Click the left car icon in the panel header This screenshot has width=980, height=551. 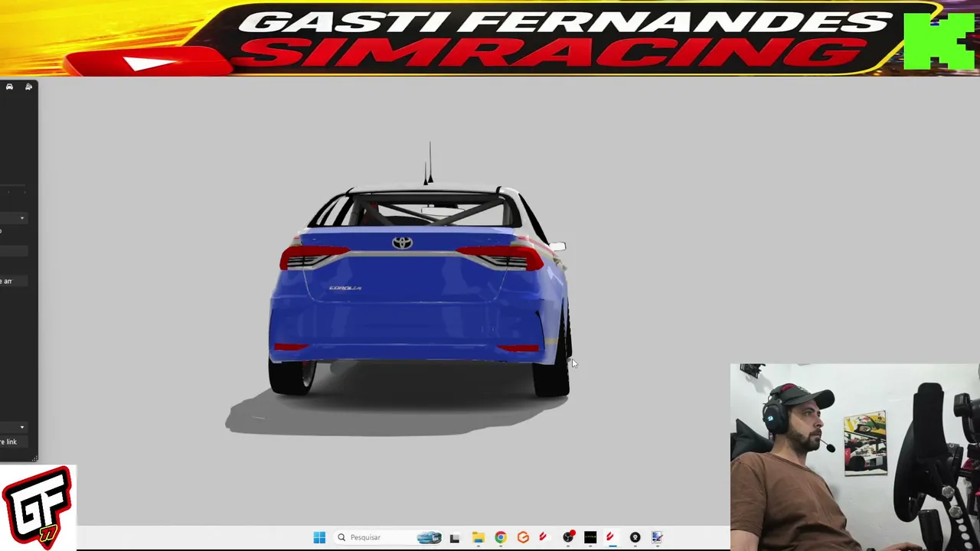(9, 87)
